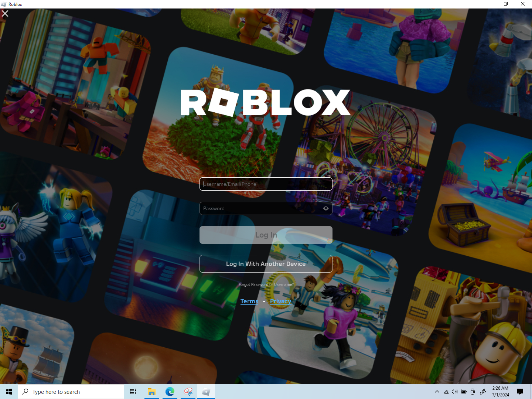The image size is (532, 399).
Task: Open Forgot Password or Username link
Action: (x=266, y=284)
